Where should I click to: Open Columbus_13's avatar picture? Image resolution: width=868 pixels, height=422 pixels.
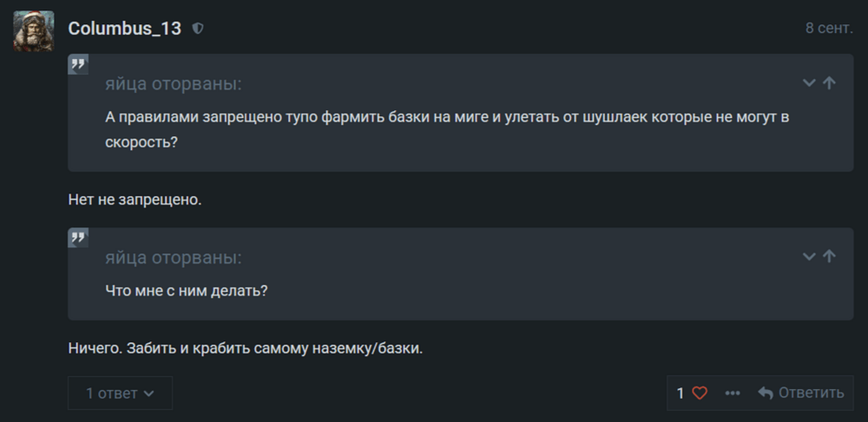coord(34,30)
